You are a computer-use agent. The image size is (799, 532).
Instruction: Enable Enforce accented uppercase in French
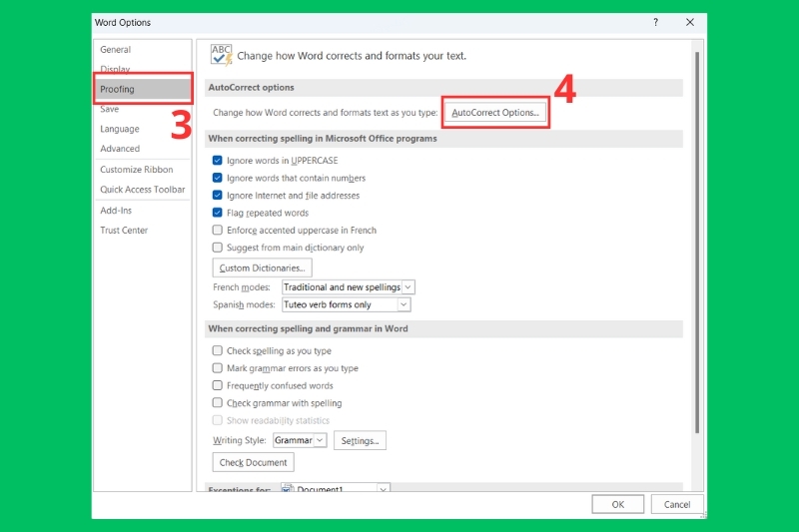click(217, 230)
